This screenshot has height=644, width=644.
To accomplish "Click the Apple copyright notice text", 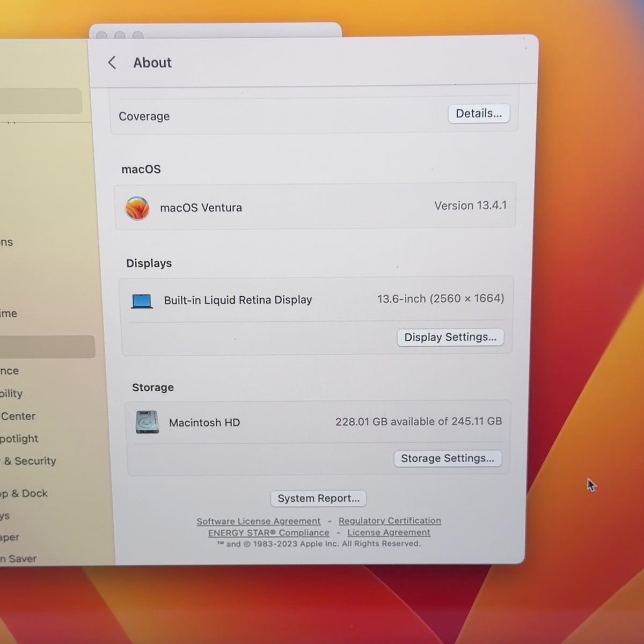I will coord(319,544).
